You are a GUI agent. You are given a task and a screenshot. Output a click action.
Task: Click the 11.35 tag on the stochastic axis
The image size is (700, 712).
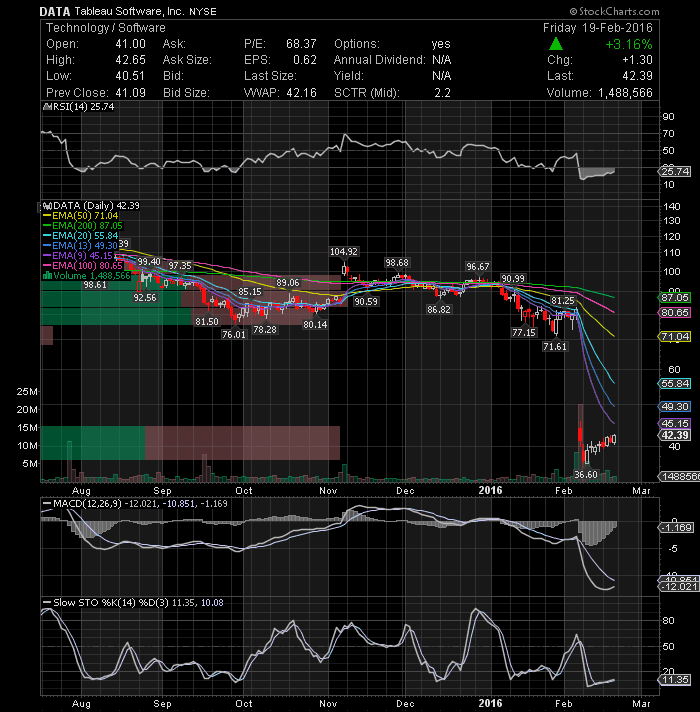[675, 680]
